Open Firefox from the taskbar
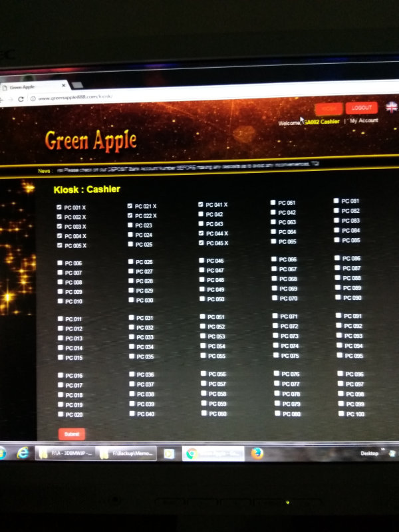Screen dimensions: 399x532 [257, 453]
